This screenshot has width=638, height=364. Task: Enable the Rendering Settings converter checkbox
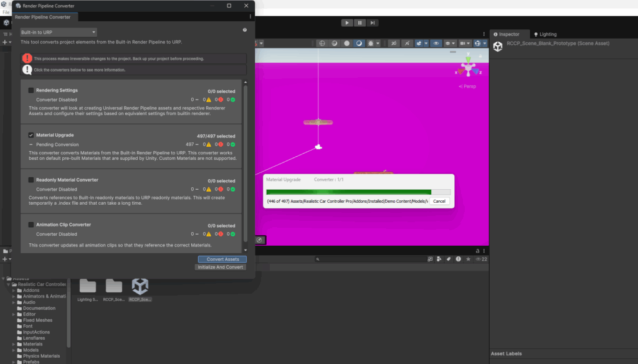[x=31, y=90]
